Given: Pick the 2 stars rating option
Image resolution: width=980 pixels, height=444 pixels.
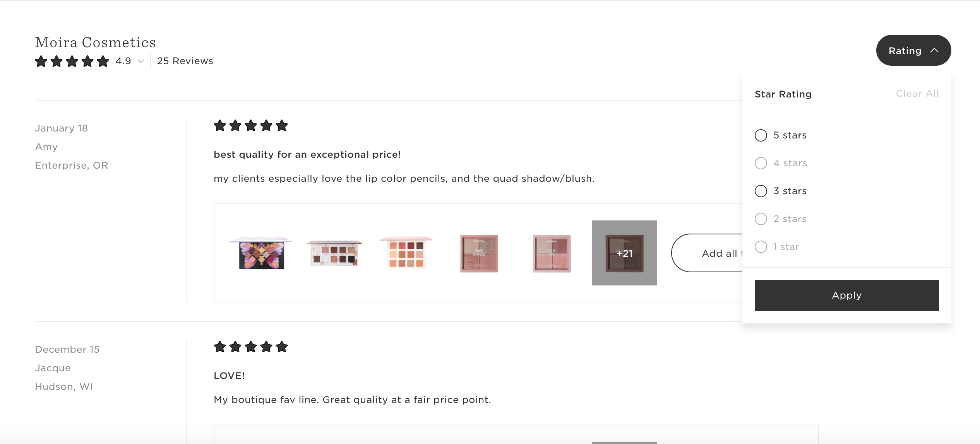Looking at the screenshot, I should coord(761,219).
